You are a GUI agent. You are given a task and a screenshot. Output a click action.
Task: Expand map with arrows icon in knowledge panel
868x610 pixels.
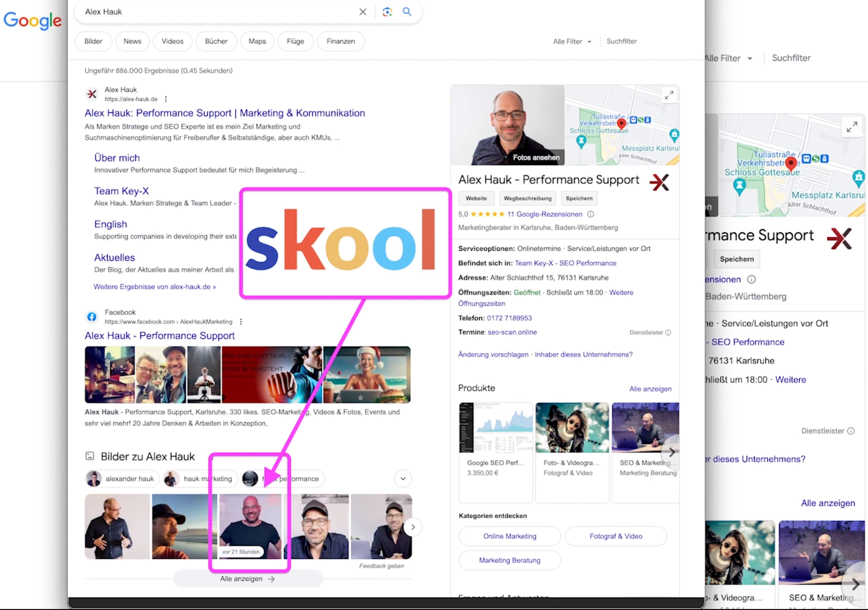click(669, 95)
